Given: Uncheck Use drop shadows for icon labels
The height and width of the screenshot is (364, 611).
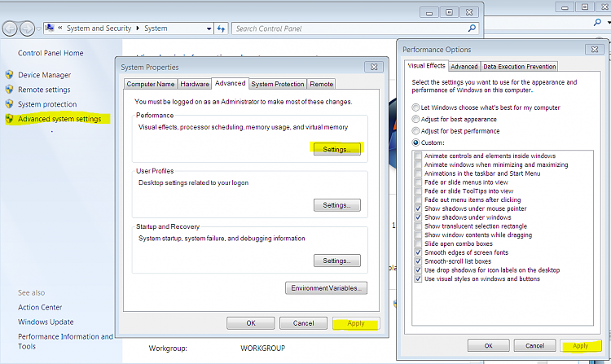Looking at the screenshot, I should pyautogui.click(x=418, y=270).
